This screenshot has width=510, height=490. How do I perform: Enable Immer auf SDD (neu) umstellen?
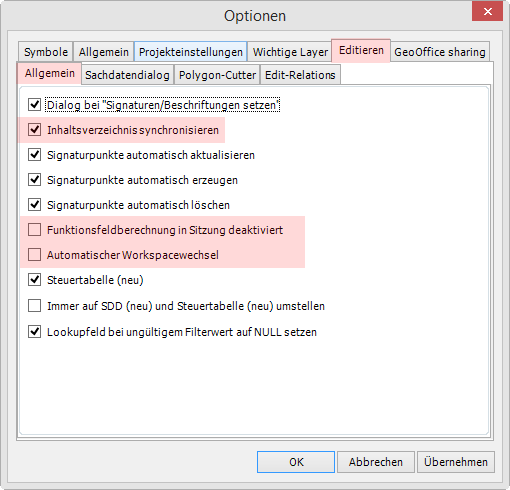click(x=35, y=306)
